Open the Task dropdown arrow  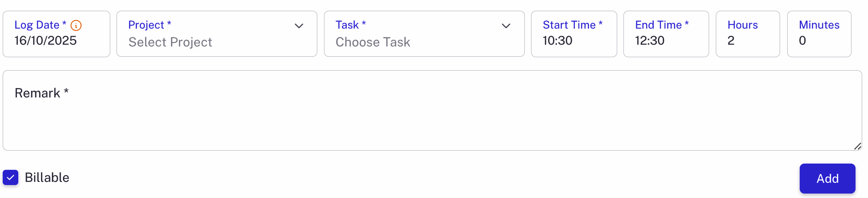tap(506, 26)
